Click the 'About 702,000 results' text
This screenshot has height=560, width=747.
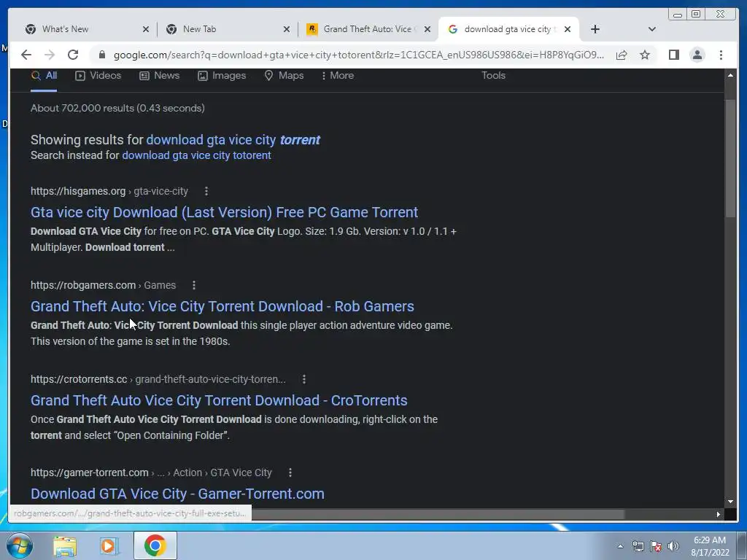pyautogui.click(x=117, y=108)
